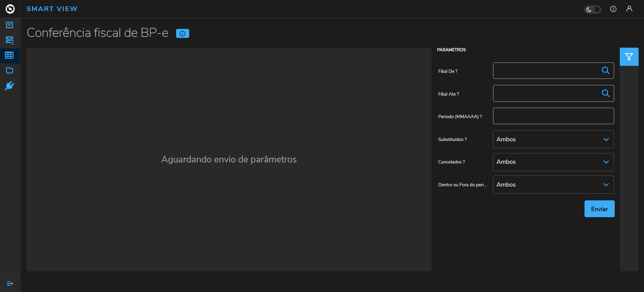Click the Aguardando envio de parâmetros message
Image resolution: width=644 pixels, height=292 pixels.
pyautogui.click(x=229, y=159)
